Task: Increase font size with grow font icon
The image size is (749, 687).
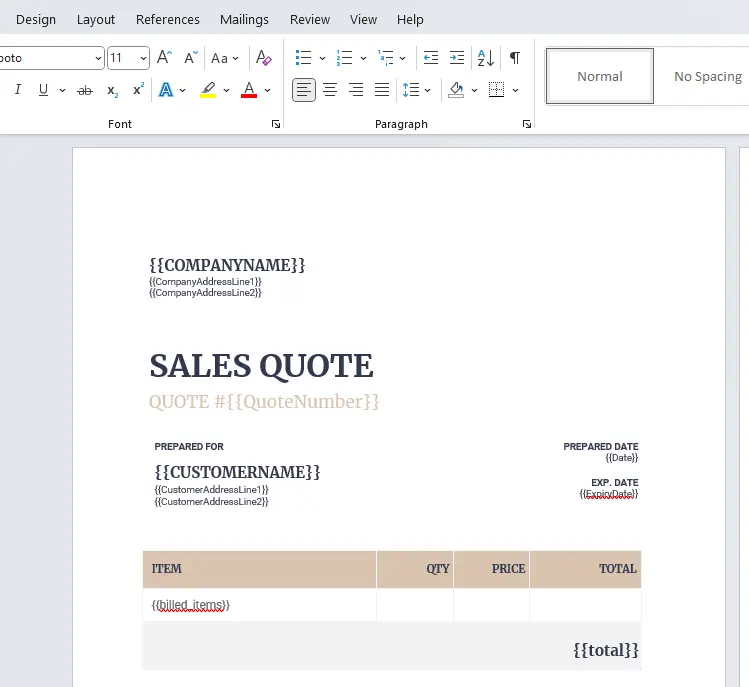Action: (165, 58)
